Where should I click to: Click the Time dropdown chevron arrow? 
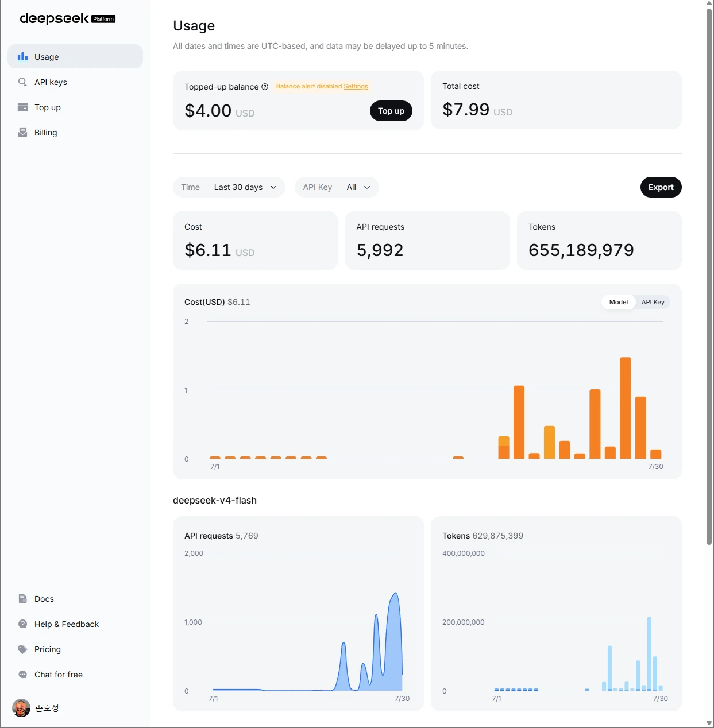point(273,187)
